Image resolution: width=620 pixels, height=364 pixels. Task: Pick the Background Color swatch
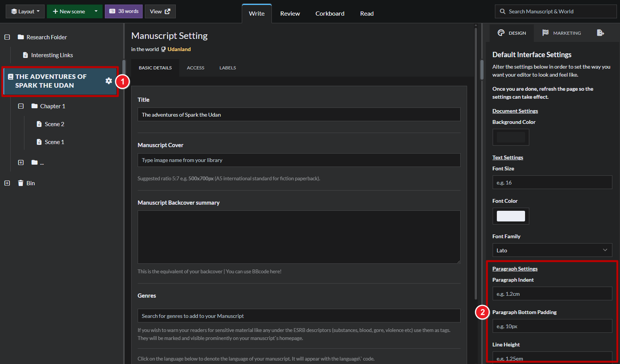click(511, 137)
